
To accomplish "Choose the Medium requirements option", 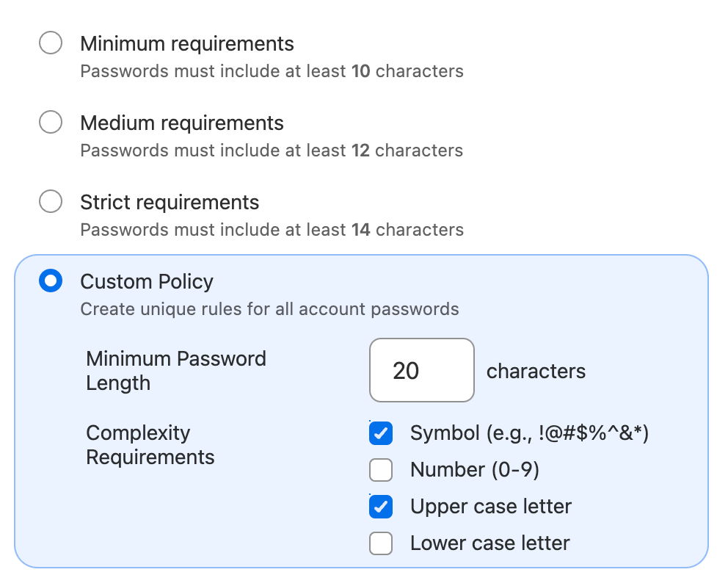I will (x=51, y=122).
